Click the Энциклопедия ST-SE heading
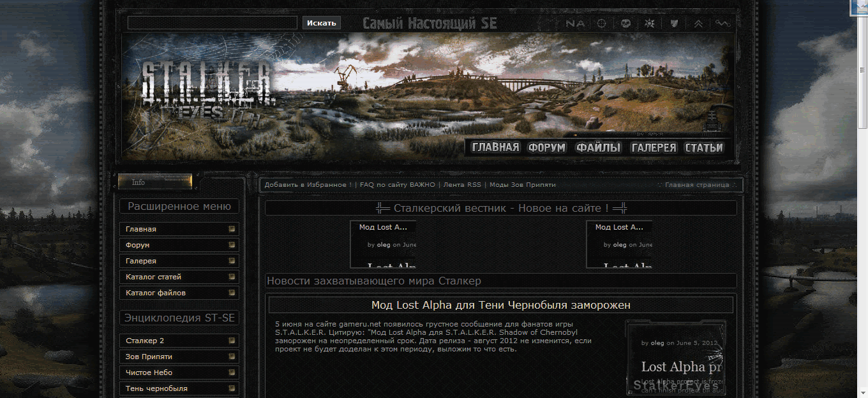 [179, 318]
